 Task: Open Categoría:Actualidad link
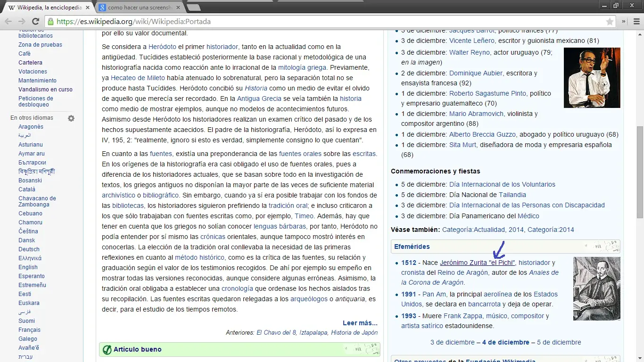tap(474, 230)
